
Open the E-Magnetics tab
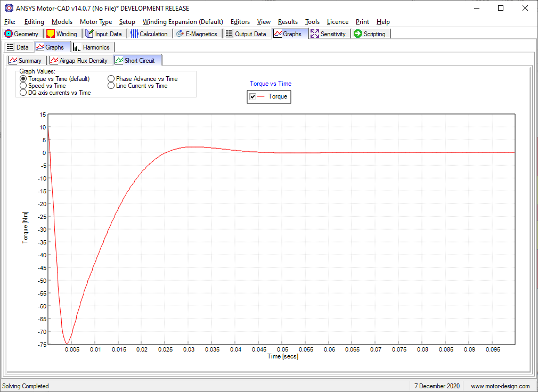(197, 34)
